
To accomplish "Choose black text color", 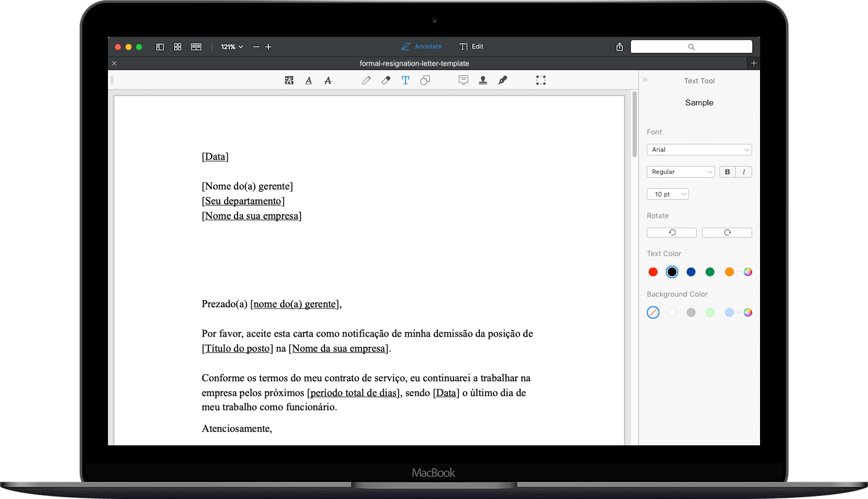I will pyautogui.click(x=672, y=272).
